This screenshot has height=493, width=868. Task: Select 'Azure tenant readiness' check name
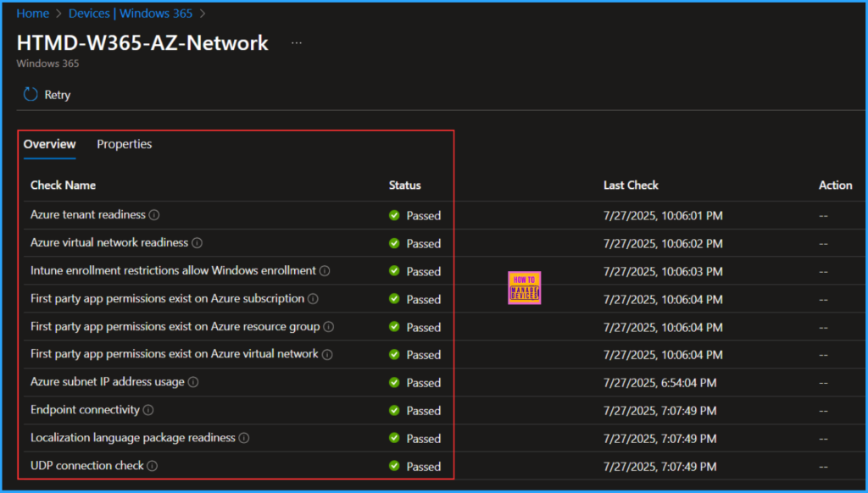[x=88, y=214]
